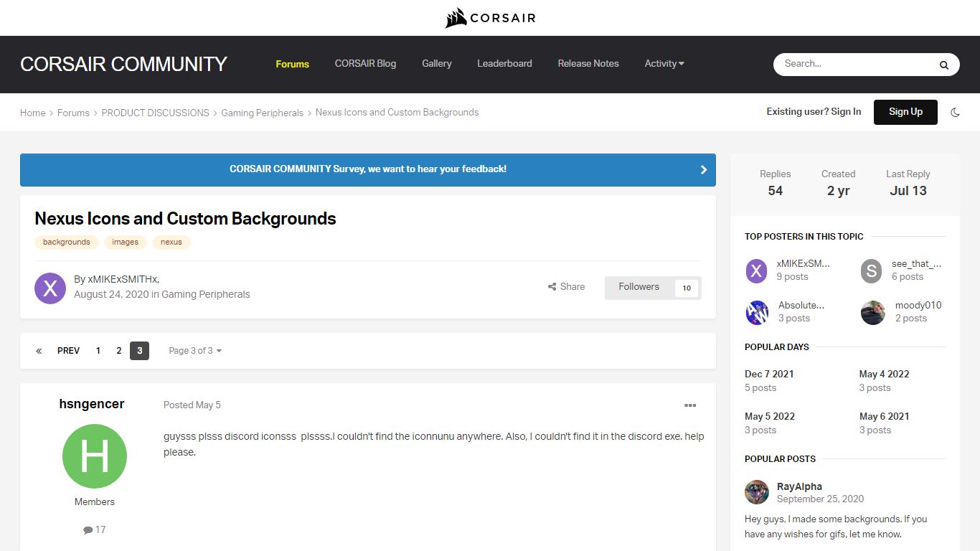The height and width of the screenshot is (551, 980).
Task: Click Absolute... name in top posters
Action: tap(801, 305)
